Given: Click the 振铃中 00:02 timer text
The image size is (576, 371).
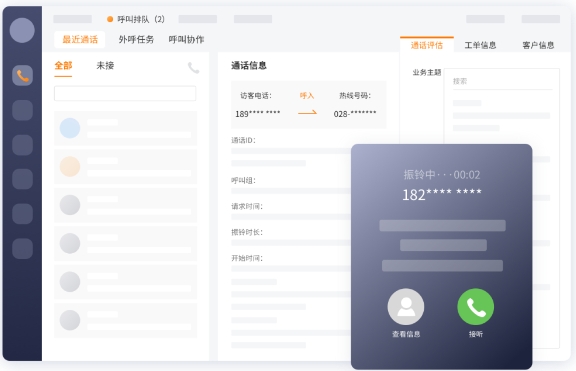Looking at the screenshot, I should click(x=442, y=175).
